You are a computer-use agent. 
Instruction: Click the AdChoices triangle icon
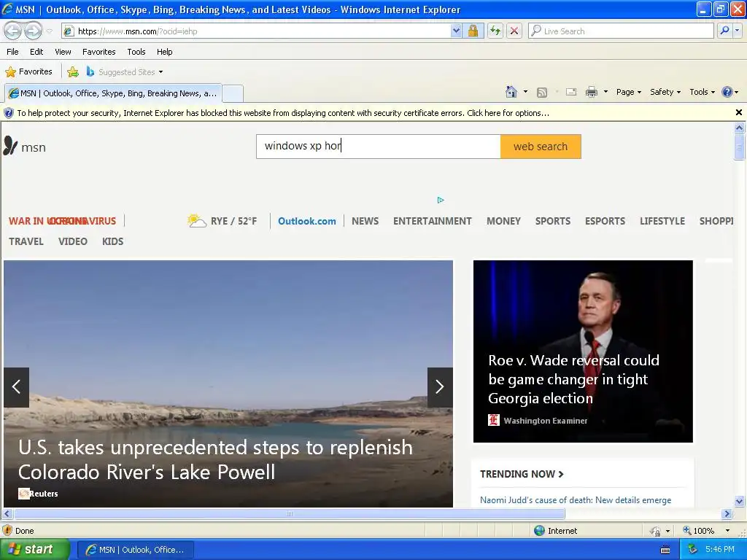point(440,200)
